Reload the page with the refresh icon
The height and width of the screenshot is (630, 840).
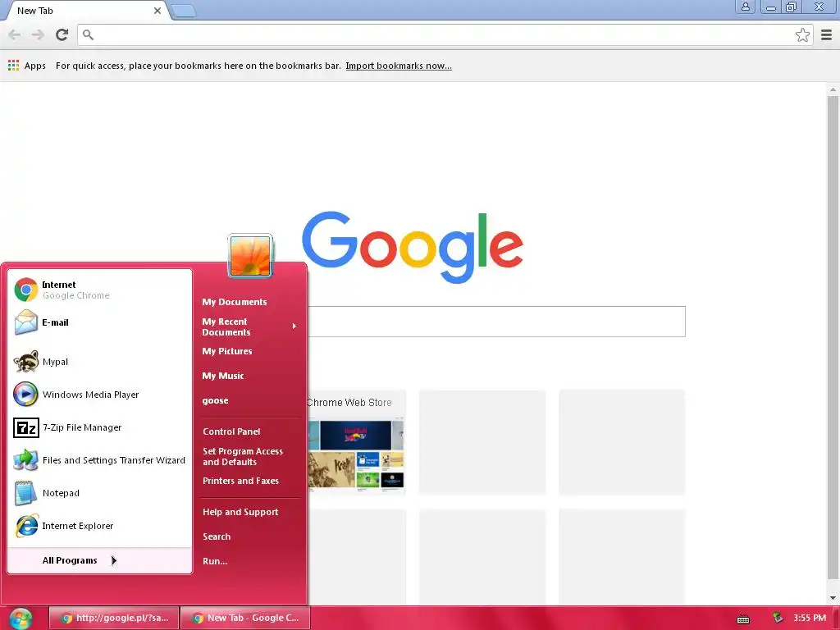point(62,34)
